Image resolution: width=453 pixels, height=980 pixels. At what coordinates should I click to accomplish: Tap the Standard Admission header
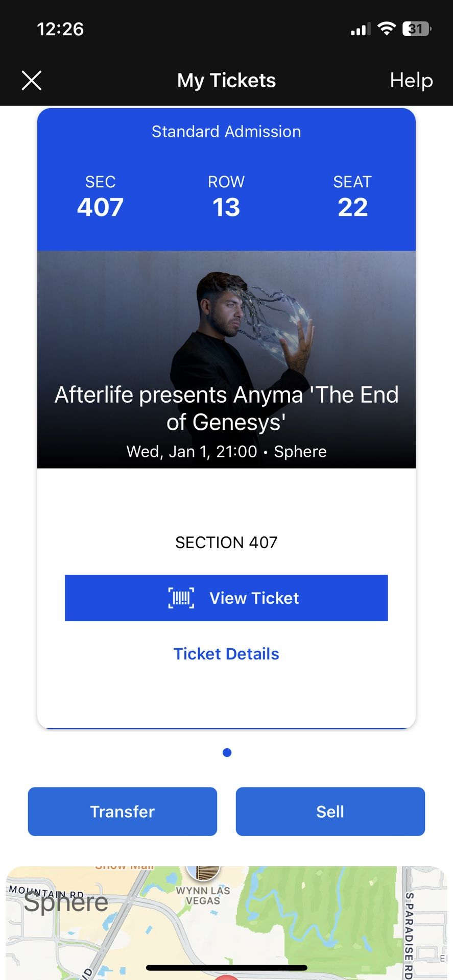click(226, 132)
